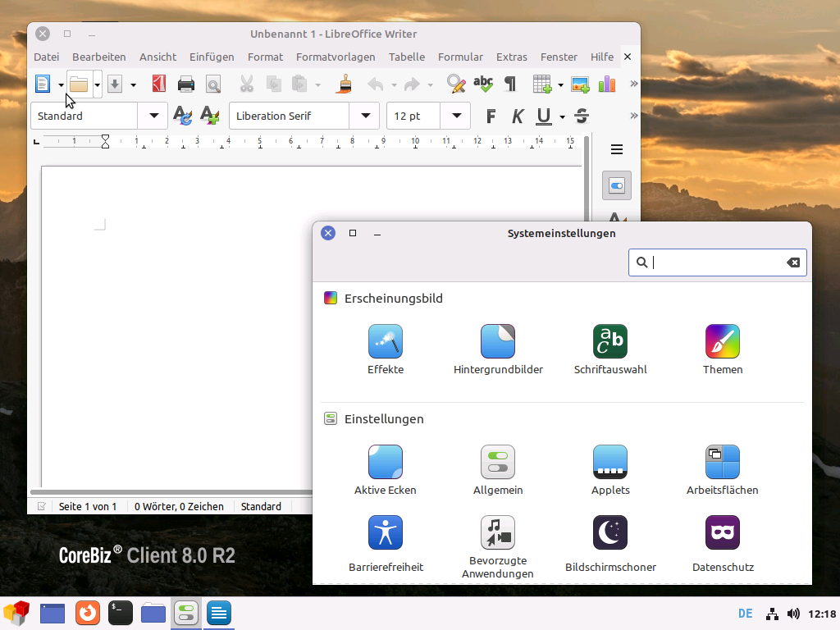Insert table icon in Writer toolbar
The width and height of the screenshot is (840, 630).
click(x=541, y=84)
